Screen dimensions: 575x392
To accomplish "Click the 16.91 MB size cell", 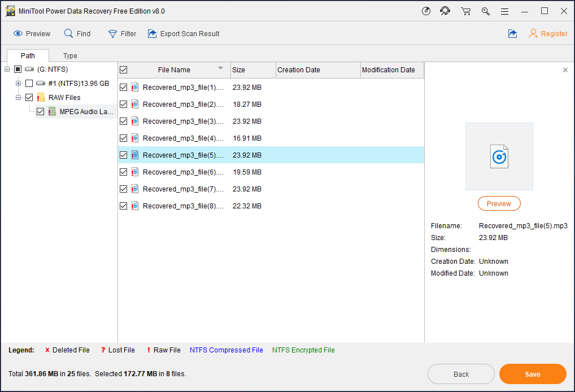I will click(247, 138).
